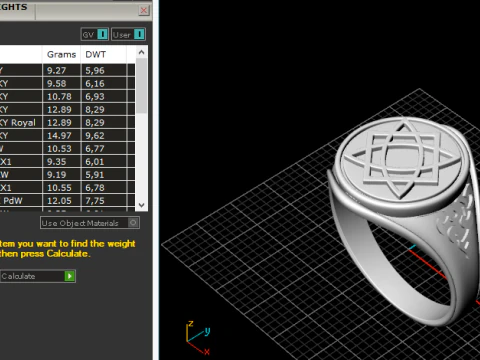Select the 9.27 grams cell
Viewport: 480px width, 360px height.
pos(61,70)
